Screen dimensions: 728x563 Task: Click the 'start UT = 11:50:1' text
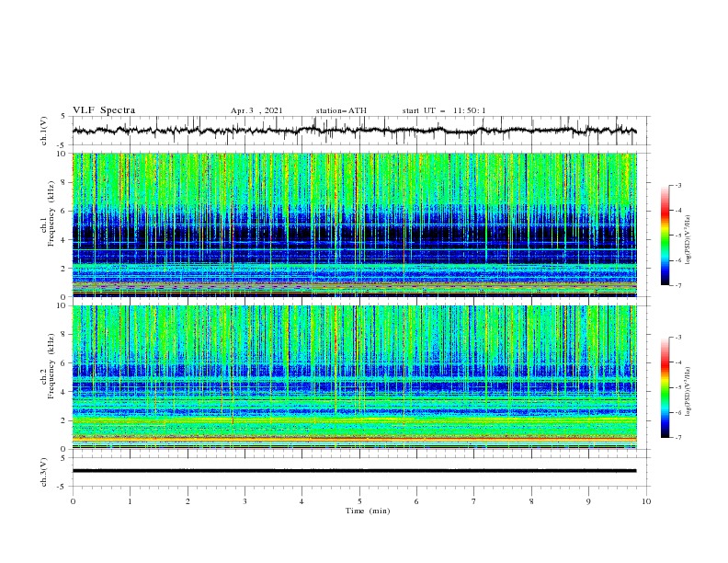click(x=444, y=110)
